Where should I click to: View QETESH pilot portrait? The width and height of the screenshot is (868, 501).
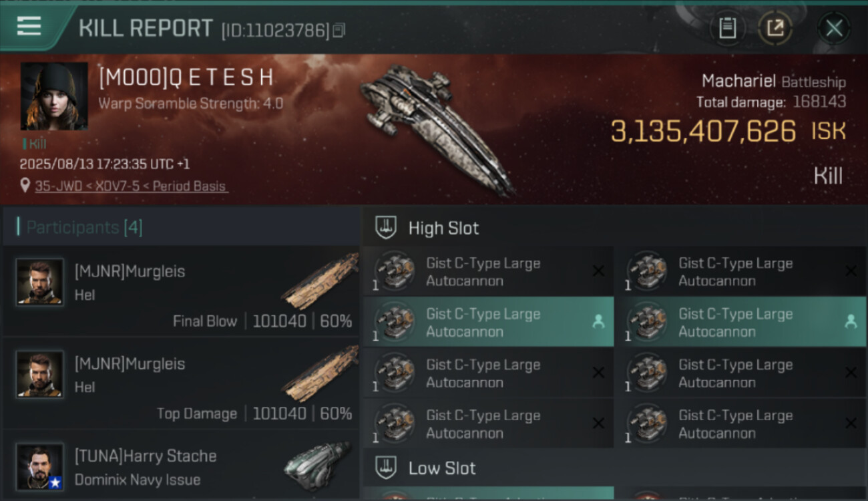click(54, 96)
